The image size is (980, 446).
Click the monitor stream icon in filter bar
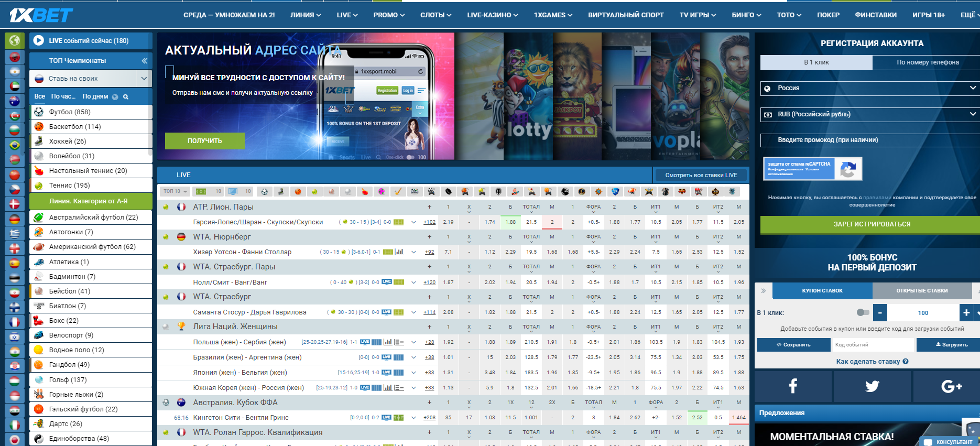tap(233, 191)
